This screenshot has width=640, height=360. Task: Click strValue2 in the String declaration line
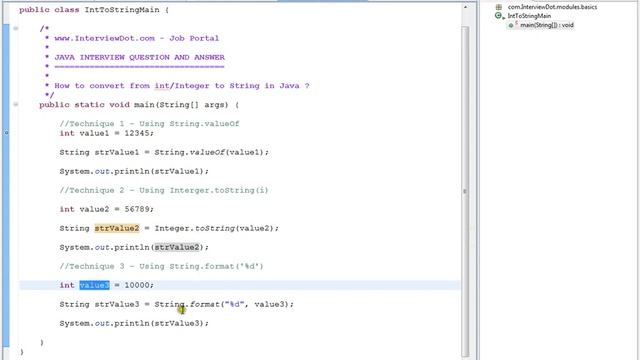click(117, 228)
